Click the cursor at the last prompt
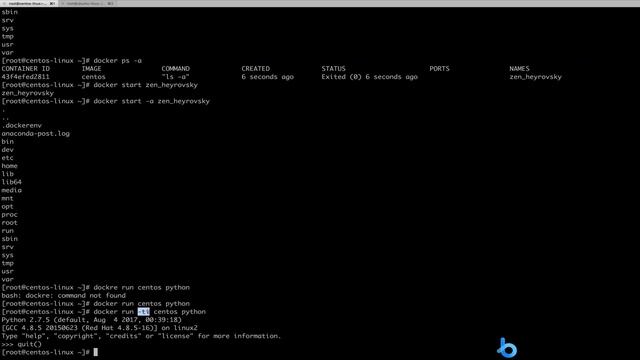 [x=96, y=352]
